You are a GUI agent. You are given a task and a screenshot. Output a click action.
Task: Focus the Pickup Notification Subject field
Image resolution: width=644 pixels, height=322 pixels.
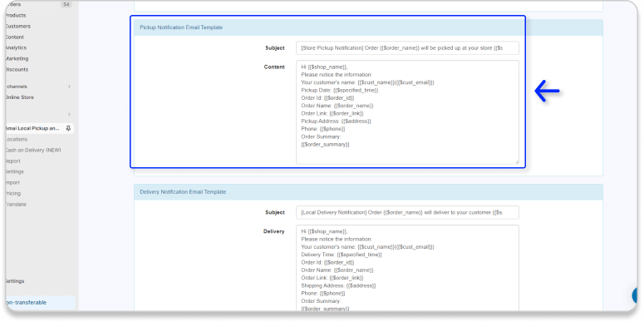coord(407,47)
